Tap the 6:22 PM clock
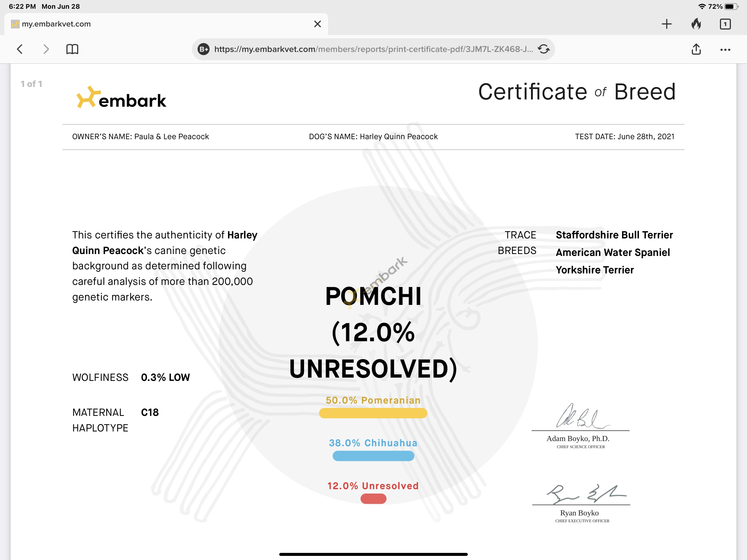The height and width of the screenshot is (560, 747). click(22, 6)
